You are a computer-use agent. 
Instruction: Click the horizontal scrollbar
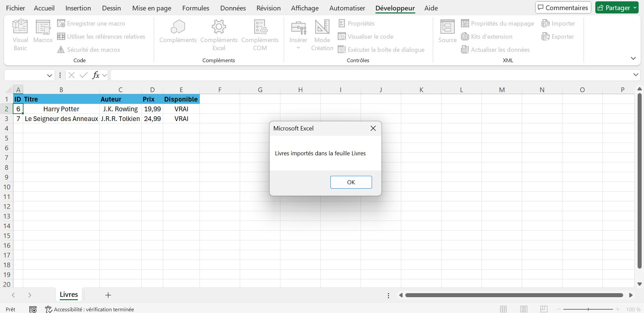[514, 295]
